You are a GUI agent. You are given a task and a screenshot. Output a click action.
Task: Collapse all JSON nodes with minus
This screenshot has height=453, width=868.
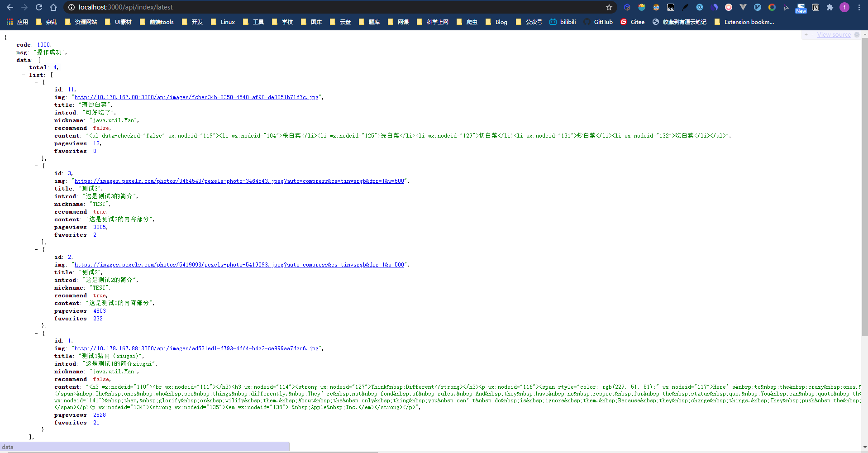[812, 35]
